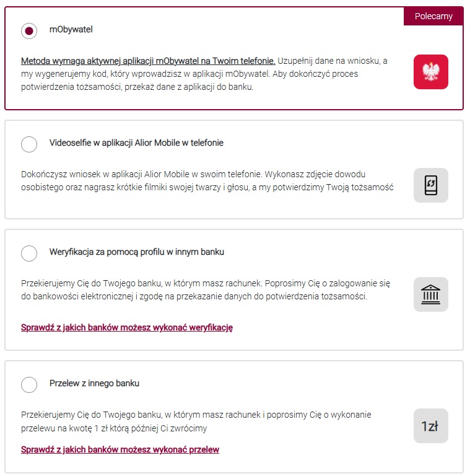
Task: Choose the Videoselfie w aplikacji Alior Mobile radio
Action: pos(29,144)
